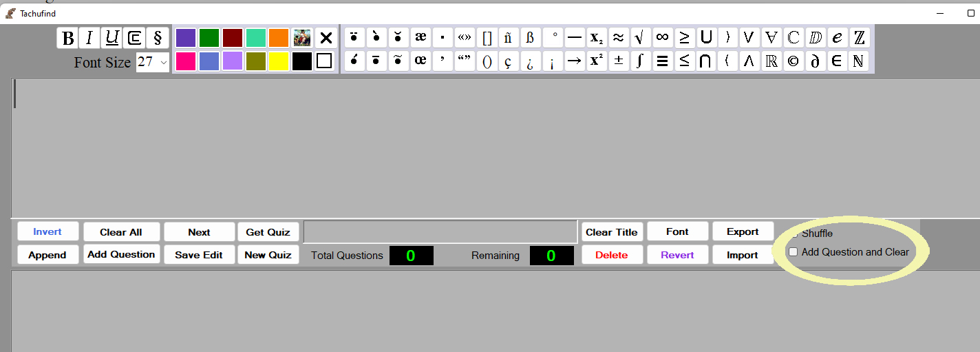The height and width of the screenshot is (352, 980).
Task: Insert the approximately equal ≈ symbol
Action: click(619, 37)
